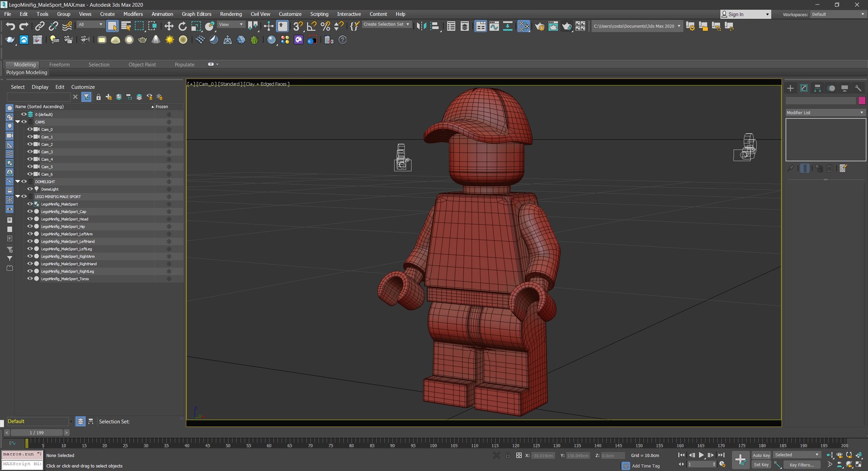Hide the DomeLight object via eye icon

click(30, 189)
